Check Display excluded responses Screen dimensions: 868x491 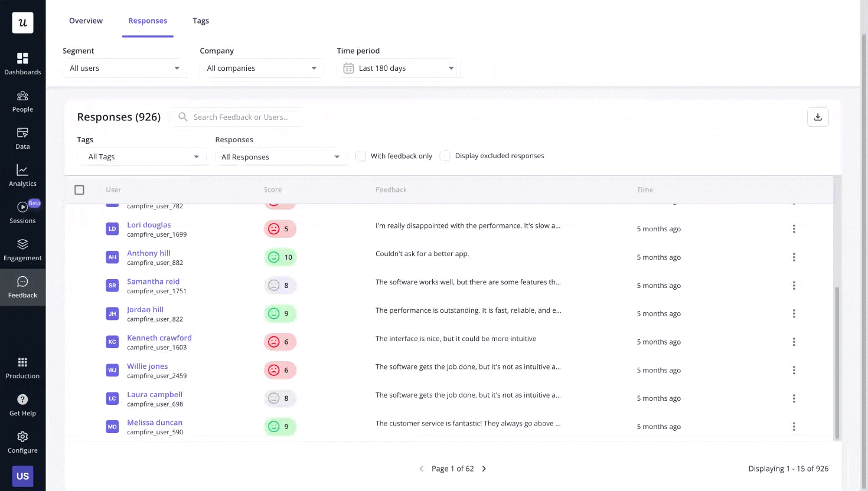[445, 156]
